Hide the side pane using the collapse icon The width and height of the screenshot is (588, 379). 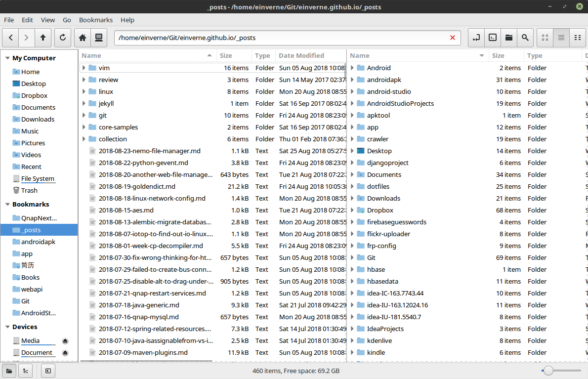pos(47,371)
